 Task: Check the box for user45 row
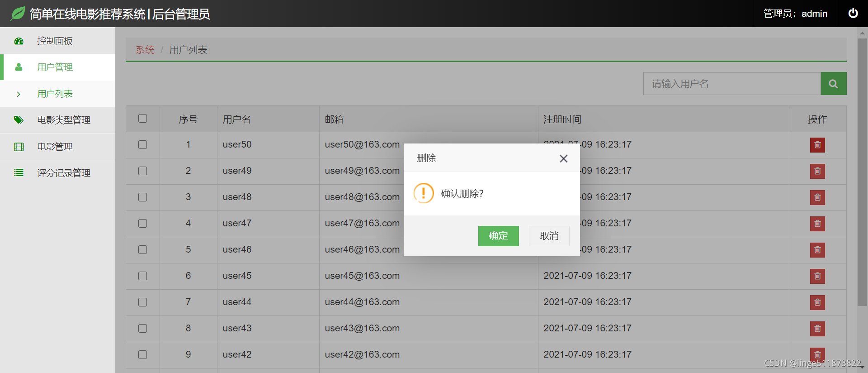pos(143,276)
